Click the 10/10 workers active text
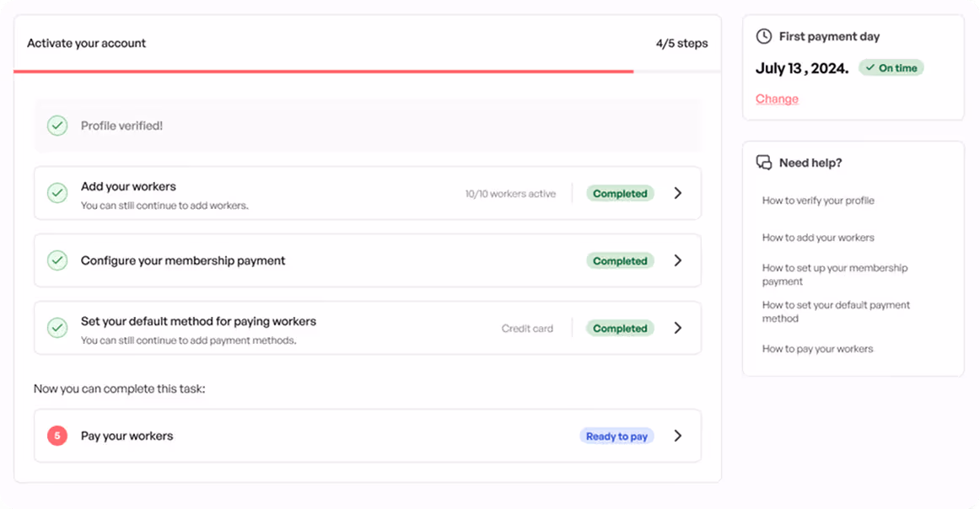Viewport: 980px width, 509px height. point(510,194)
